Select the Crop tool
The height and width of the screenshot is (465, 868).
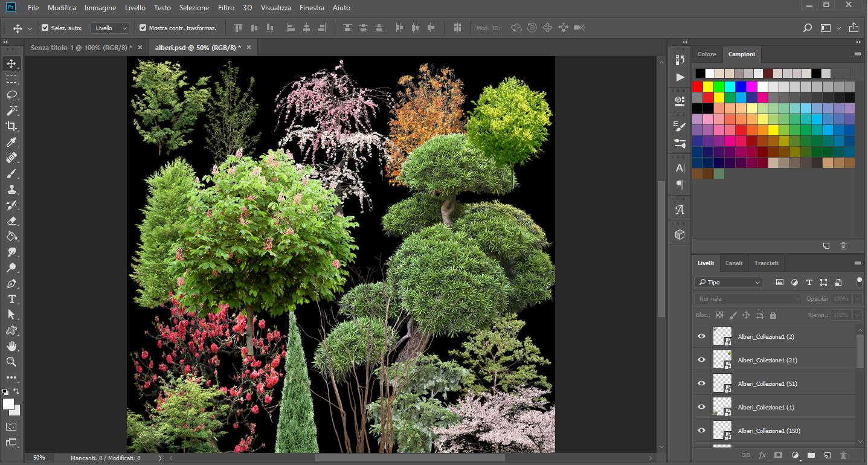pos(12,126)
